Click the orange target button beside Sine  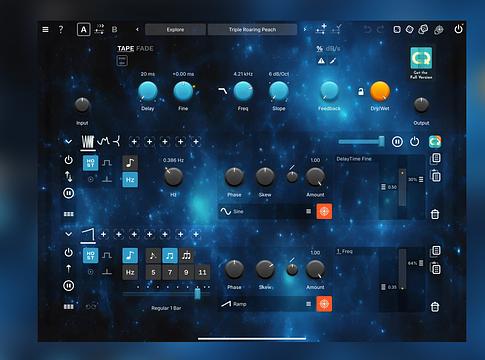[x=324, y=211]
